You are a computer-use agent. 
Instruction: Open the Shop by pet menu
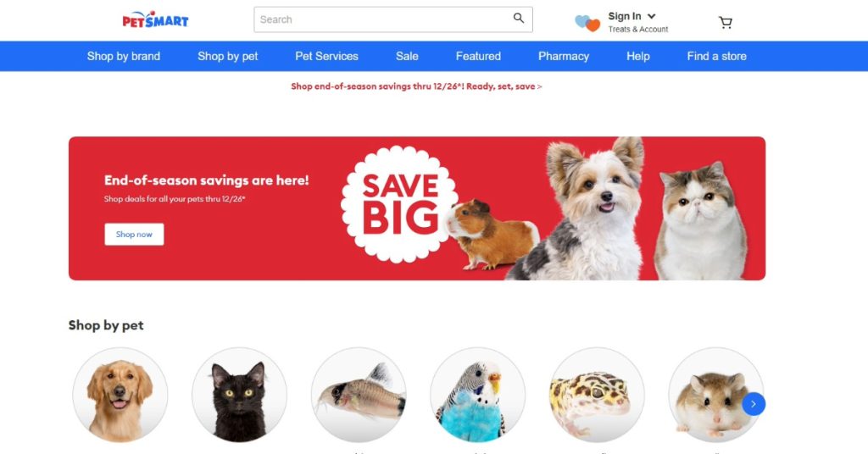(227, 56)
